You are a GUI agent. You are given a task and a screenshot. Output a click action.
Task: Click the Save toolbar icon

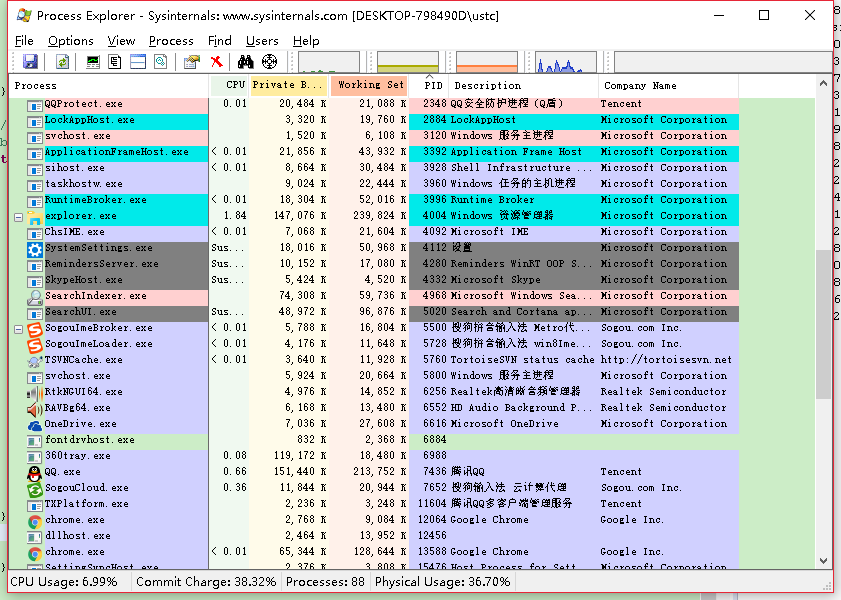click(30, 62)
